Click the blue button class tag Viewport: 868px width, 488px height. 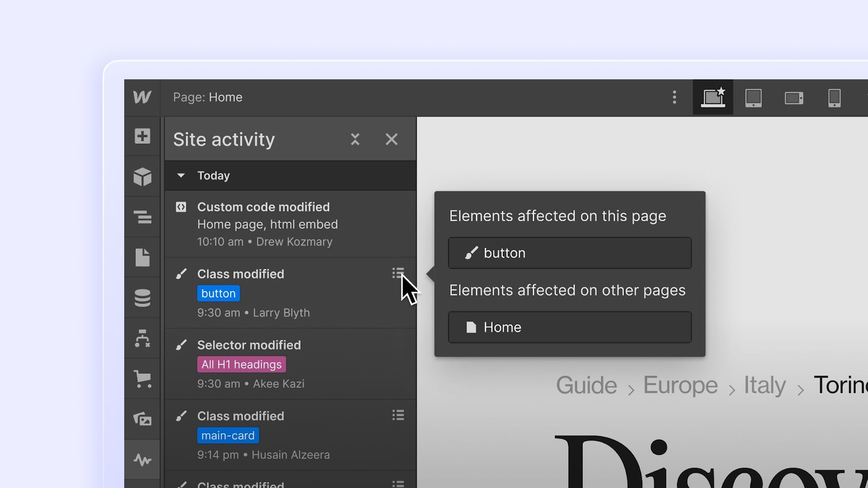point(219,293)
